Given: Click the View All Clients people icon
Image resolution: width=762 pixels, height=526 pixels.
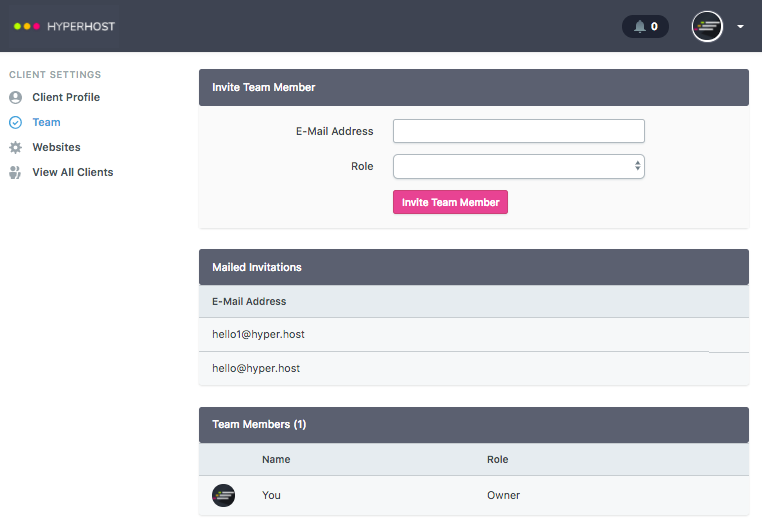Looking at the screenshot, I should [16, 173].
